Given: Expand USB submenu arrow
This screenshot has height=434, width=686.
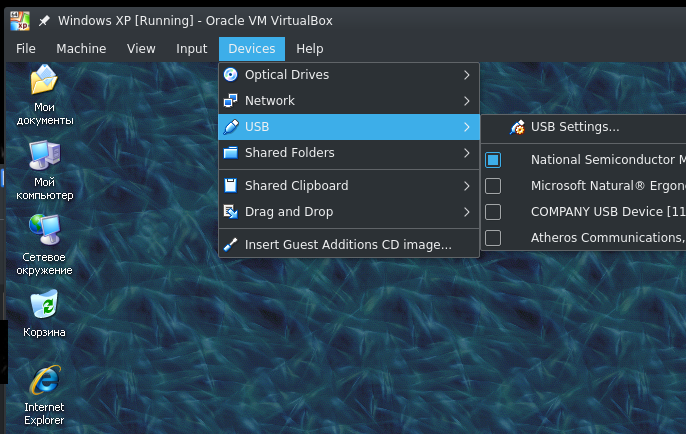Looking at the screenshot, I should coord(466,127).
